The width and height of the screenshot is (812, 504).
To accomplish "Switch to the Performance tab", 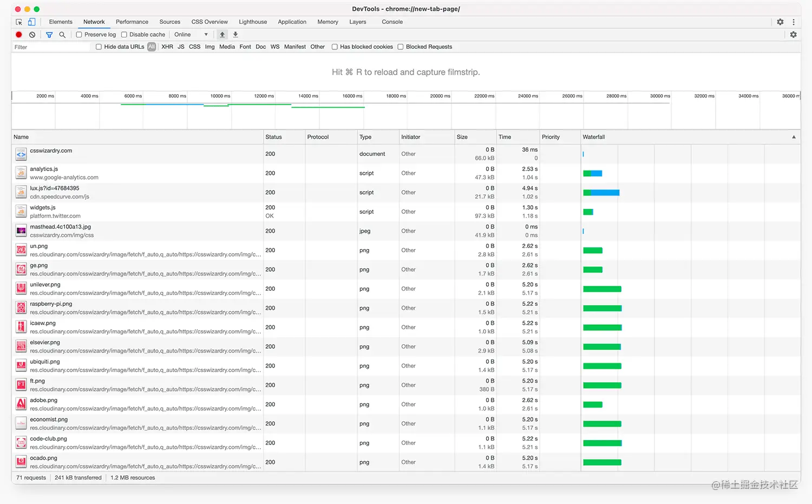I will [132, 22].
